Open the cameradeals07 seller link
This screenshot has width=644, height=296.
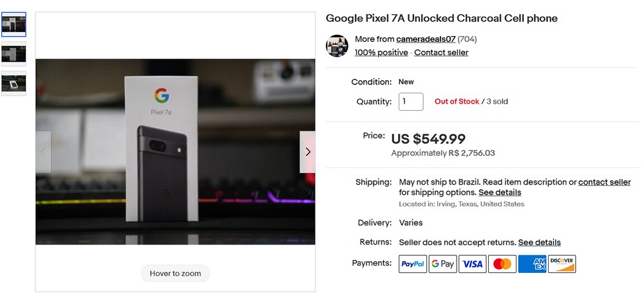click(x=426, y=39)
